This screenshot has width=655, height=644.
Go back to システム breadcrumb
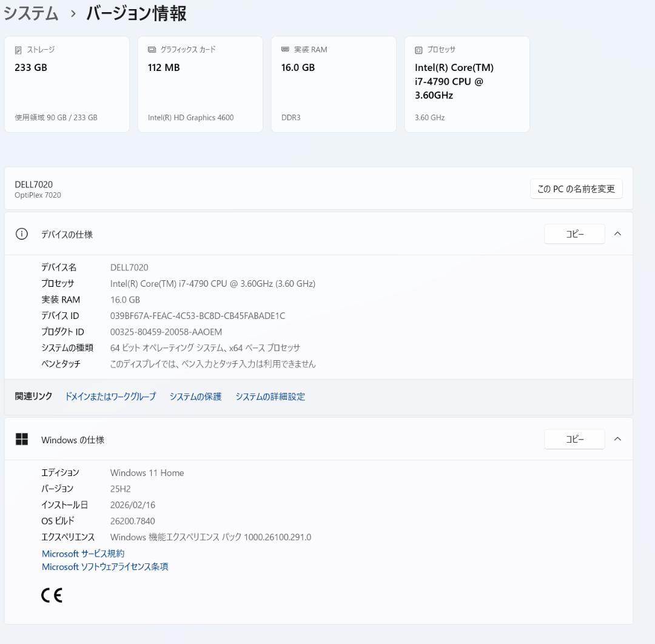(x=31, y=13)
